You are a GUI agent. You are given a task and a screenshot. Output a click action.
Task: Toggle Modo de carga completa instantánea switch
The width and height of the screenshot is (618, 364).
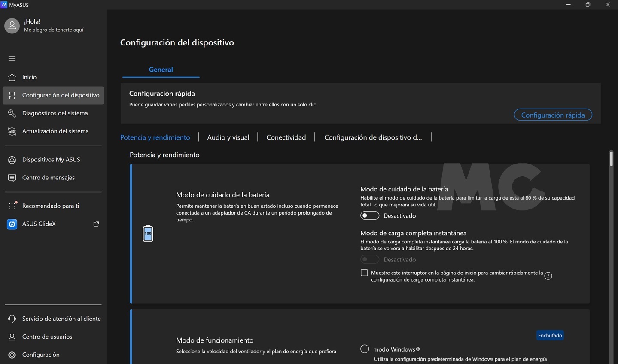[x=370, y=259]
